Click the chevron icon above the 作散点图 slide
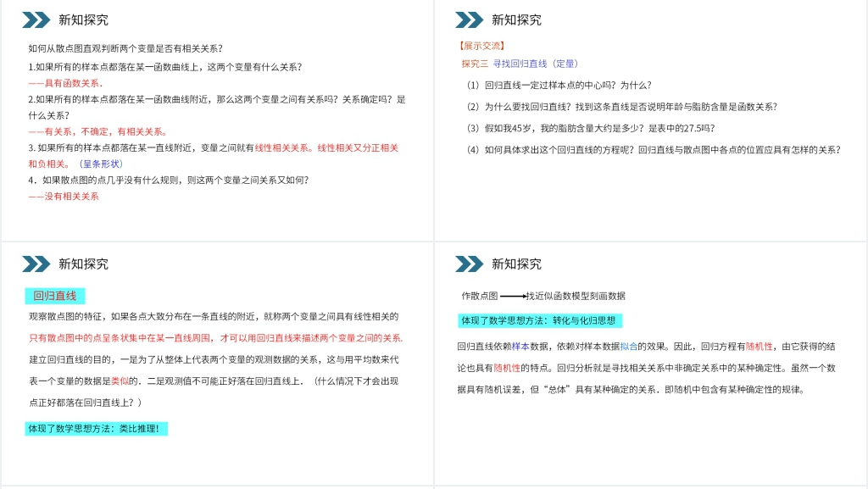This screenshot has height=489, width=868. [469, 264]
